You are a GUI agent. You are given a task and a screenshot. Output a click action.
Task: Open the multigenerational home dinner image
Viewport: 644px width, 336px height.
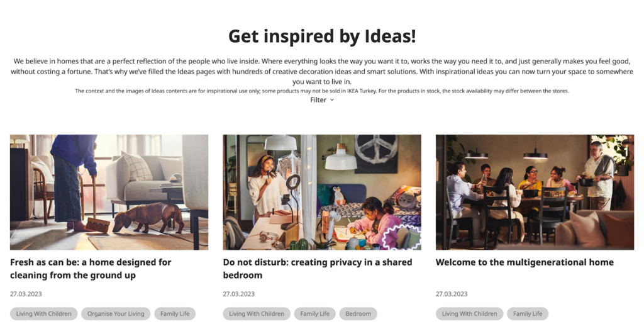pyautogui.click(x=535, y=192)
